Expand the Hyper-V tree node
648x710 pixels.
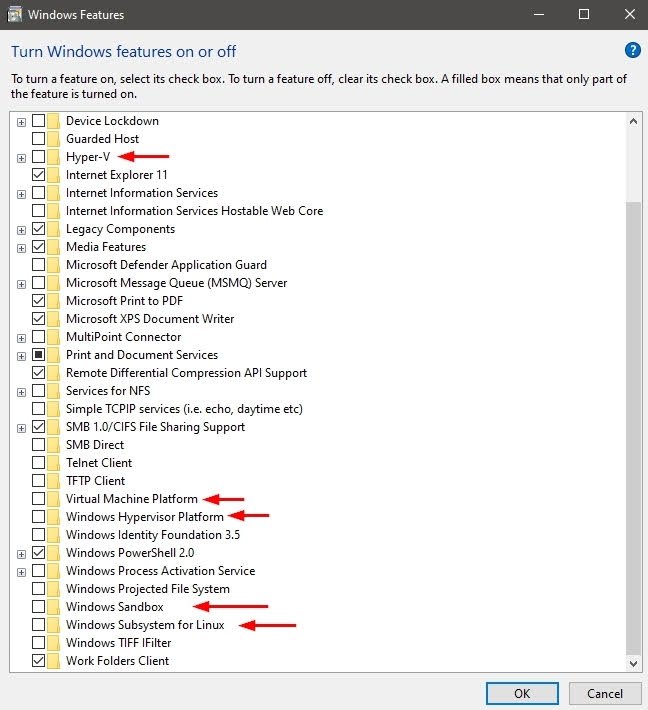(x=21, y=158)
